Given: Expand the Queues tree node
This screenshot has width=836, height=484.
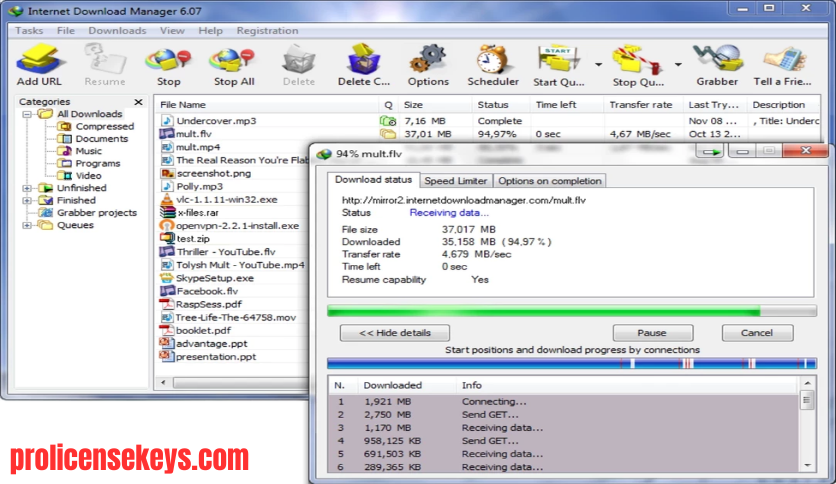Looking at the screenshot, I should tap(27, 225).
